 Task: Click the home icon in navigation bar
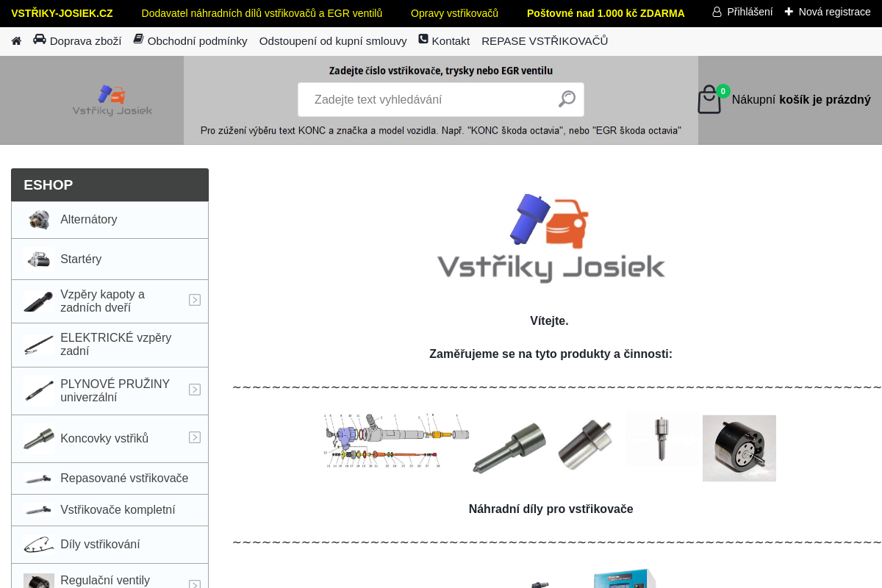[16, 41]
